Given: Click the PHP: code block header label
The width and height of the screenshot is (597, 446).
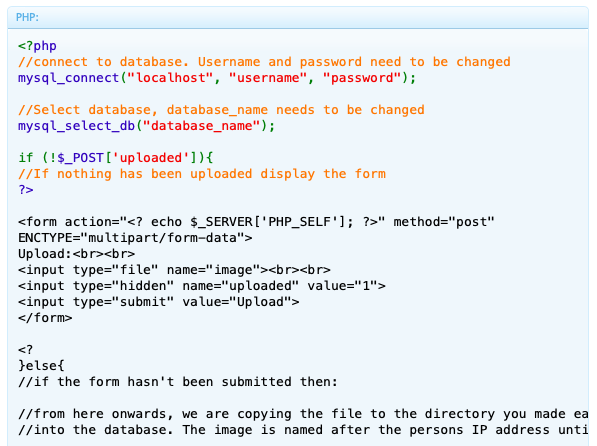Looking at the screenshot, I should pyautogui.click(x=27, y=18).
